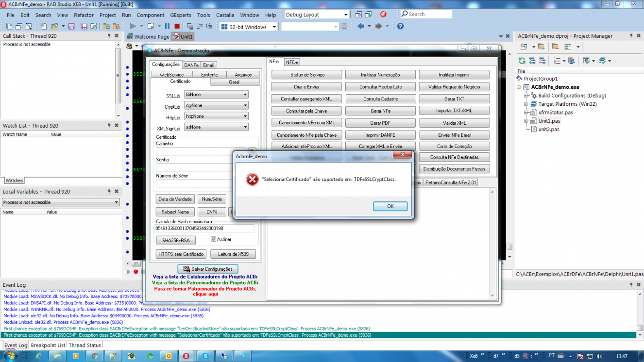Open the Refactor menu
Screen dimensions: 644x362
(84, 15)
